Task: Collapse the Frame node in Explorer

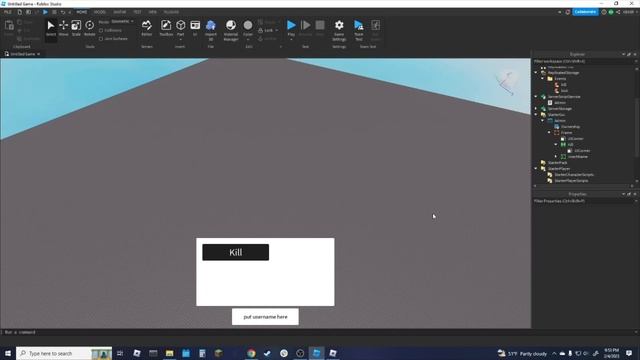Action: point(549,133)
